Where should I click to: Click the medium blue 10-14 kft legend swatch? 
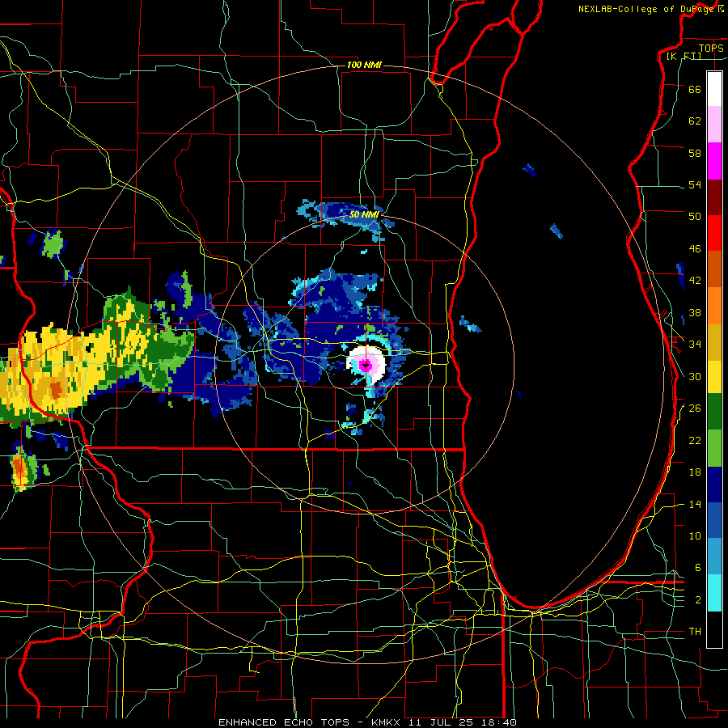click(x=714, y=520)
